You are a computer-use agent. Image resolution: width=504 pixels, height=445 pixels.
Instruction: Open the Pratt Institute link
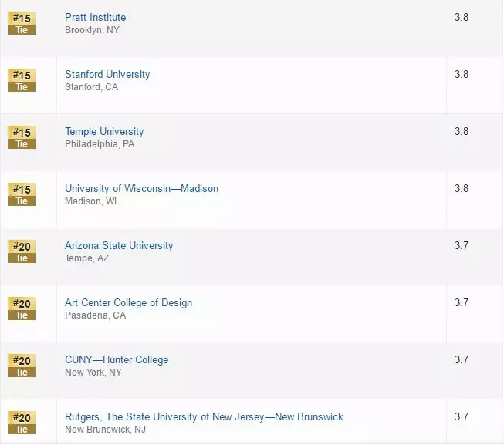(95, 17)
